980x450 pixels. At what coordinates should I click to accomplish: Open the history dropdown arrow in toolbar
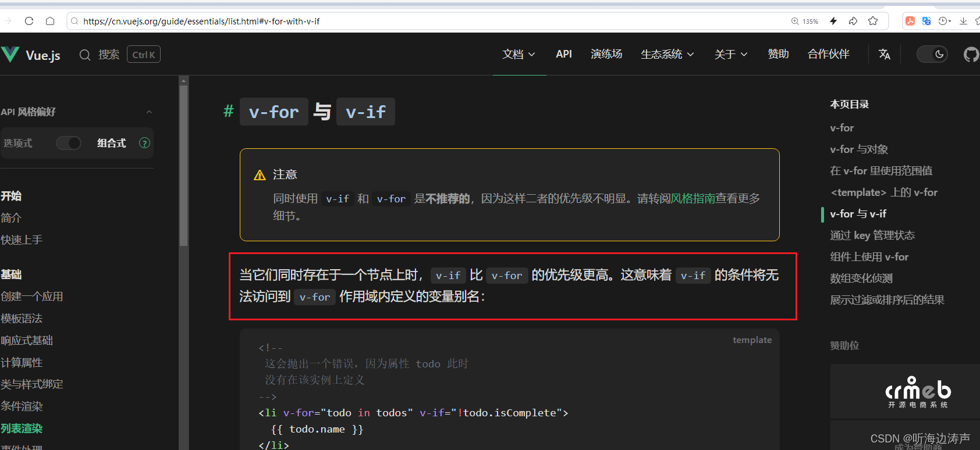(x=950, y=21)
